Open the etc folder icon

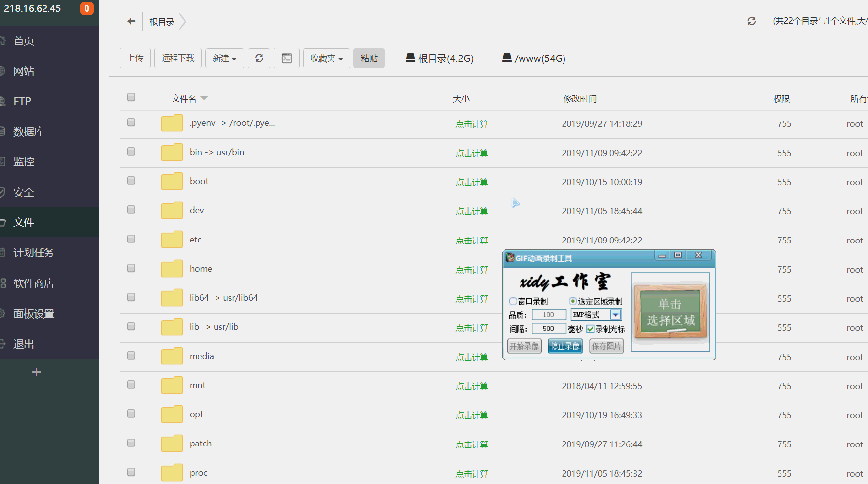click(172, 240)
